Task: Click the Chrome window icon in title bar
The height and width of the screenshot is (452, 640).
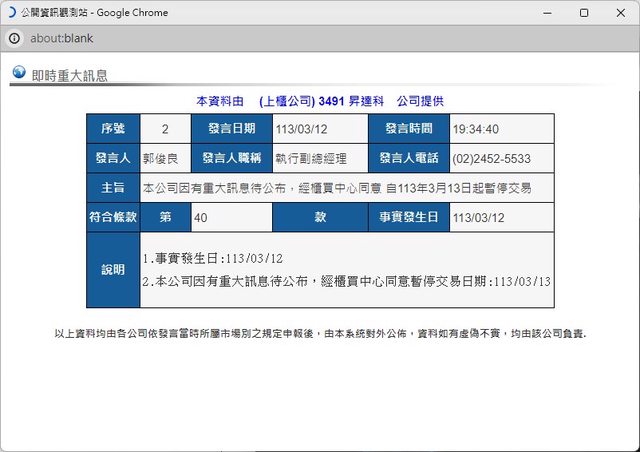Action: [x=11, y=13]
